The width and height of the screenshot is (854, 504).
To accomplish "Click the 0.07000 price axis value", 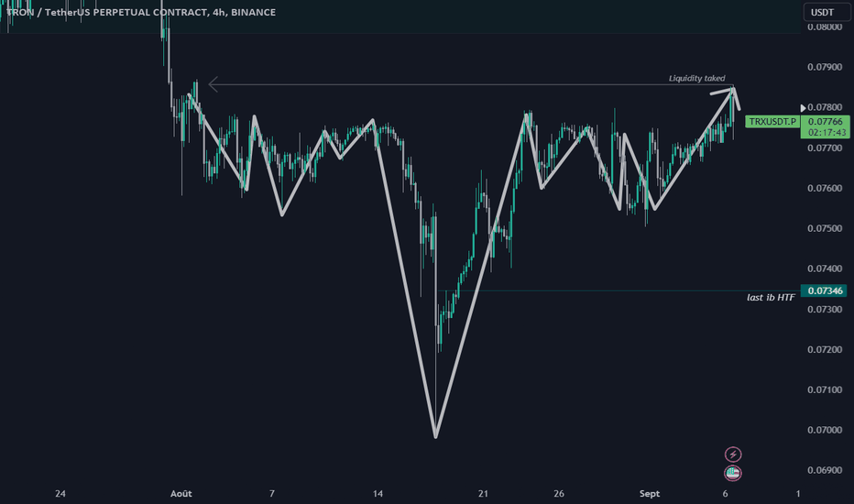I will click(x=825, y=430).
